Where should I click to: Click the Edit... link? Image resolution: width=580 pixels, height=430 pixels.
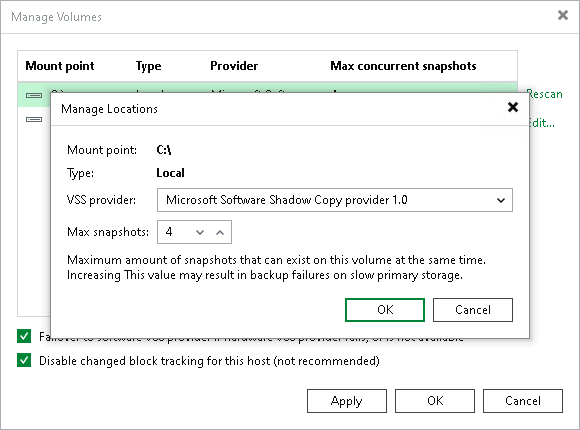tap(542, 123)
